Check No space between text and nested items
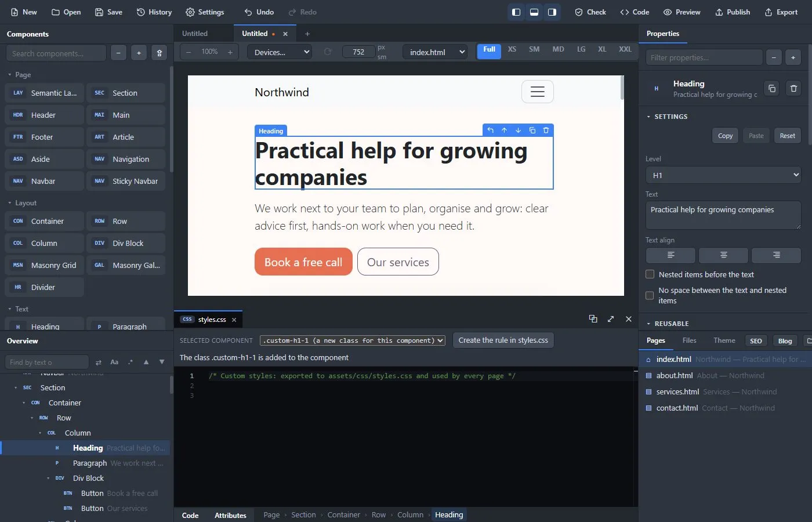This screenshot has height=522, width=812. (x=650, y=295)
